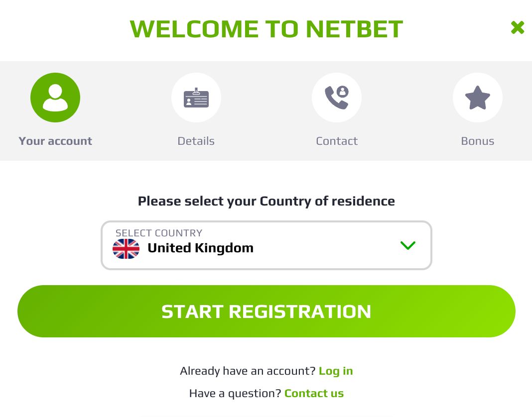Select the Details ID card icon
The image size is (532, 417).
196,98
